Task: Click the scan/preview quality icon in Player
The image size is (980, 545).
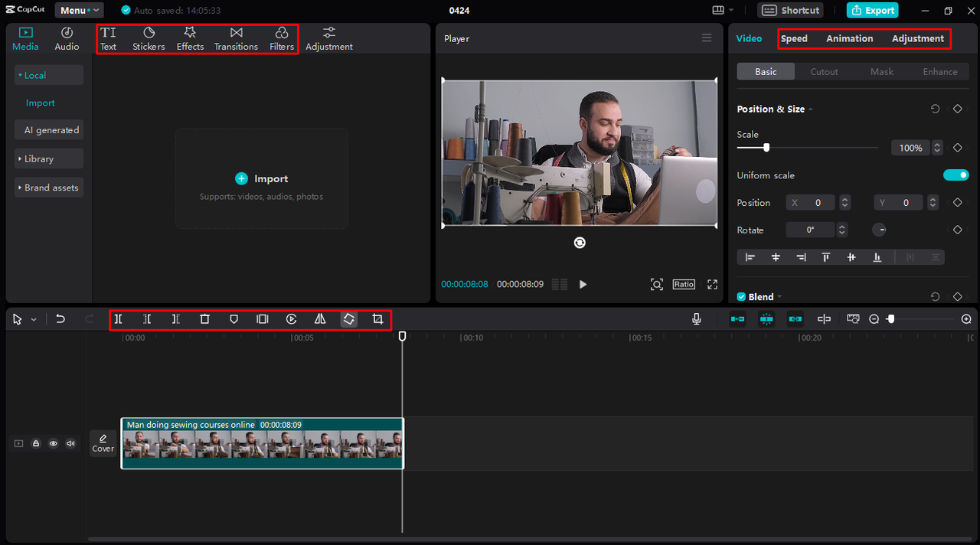Action: pyautogui.click(x=657, y=284)
